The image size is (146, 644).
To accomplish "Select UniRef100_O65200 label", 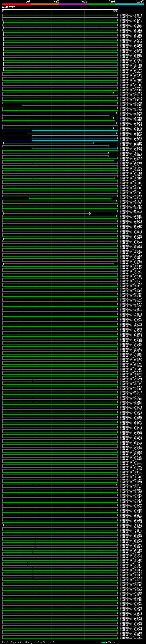I will pyautogui.click(x=131, y=422).
